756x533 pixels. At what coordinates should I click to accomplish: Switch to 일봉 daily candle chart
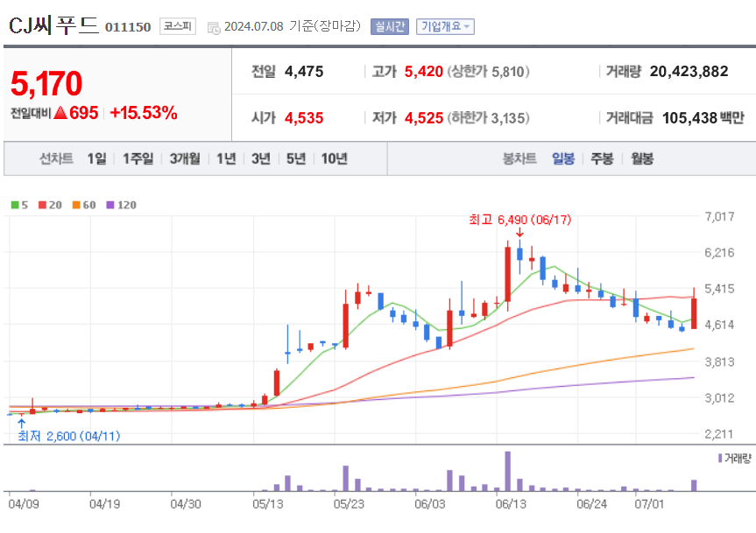563,158
